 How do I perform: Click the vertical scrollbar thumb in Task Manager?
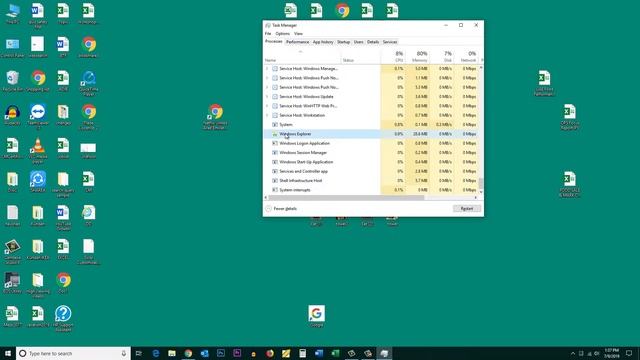481,183
